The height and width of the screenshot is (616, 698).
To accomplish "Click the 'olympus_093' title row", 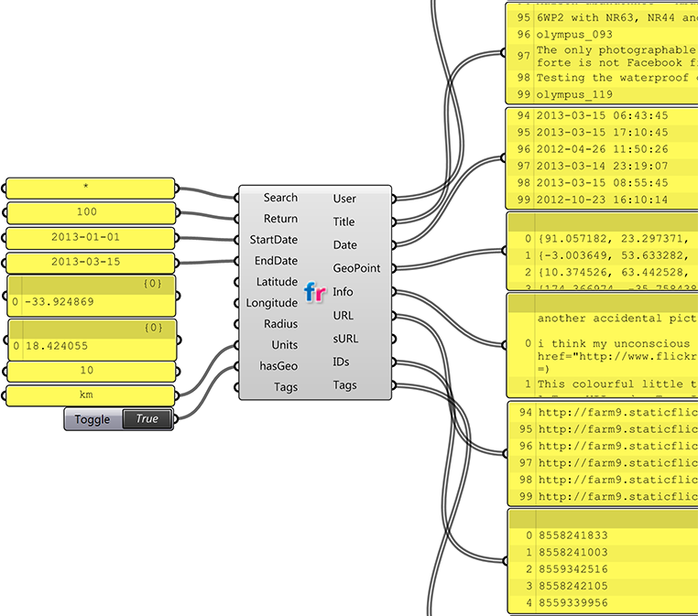I will click(x=603, y=35).
